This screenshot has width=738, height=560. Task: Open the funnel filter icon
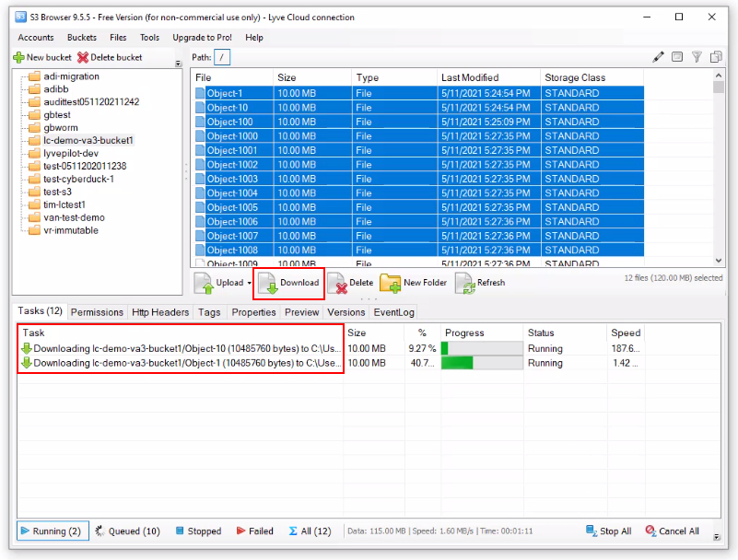(x=697, y=57)
